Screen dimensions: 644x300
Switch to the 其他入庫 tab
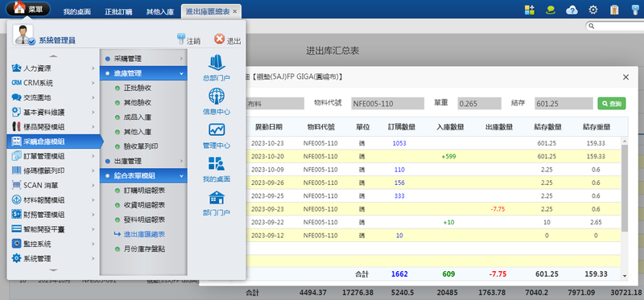tap(159, 12)
